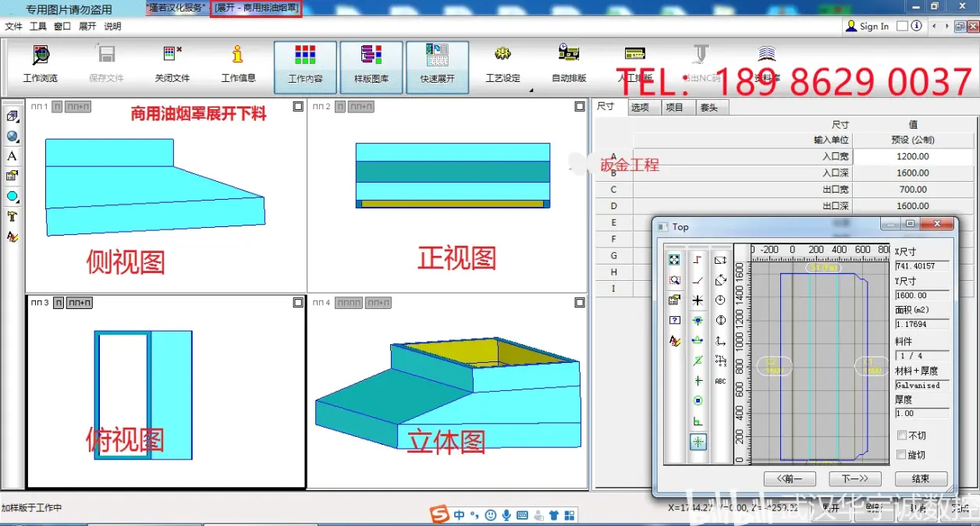Viewport: 980px width, 526px height.
Task: Select the 出口深 value 1600.00 in row D
Action: 913,206
